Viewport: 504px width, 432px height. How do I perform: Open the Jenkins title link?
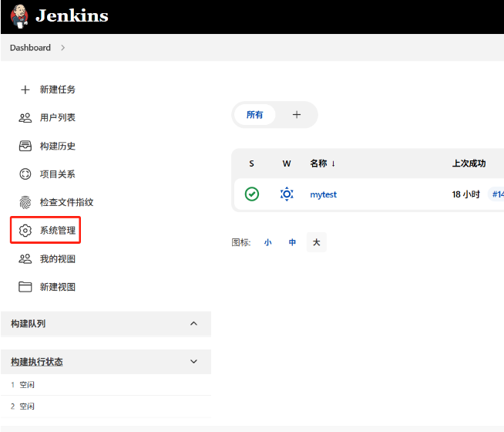point(72,15)
